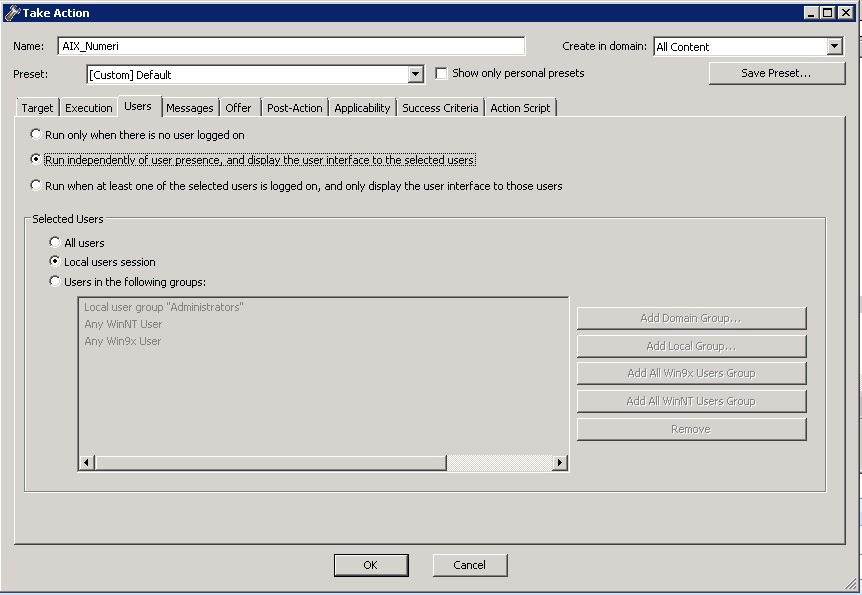Screen dimensions: 862x595
Task: Click the horizontal scrollbar's right arrow
Action: tap(559, 463)
